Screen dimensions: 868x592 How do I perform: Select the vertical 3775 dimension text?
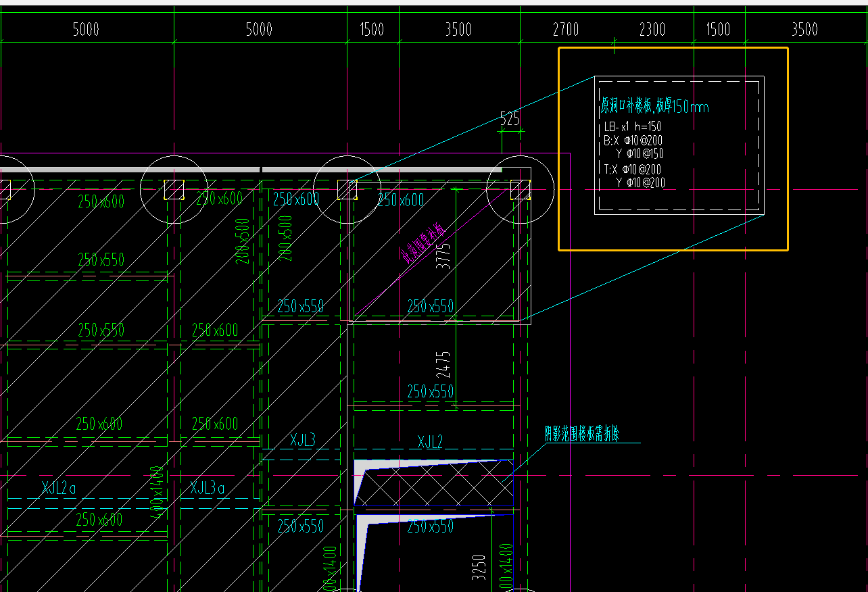(443, 255)
